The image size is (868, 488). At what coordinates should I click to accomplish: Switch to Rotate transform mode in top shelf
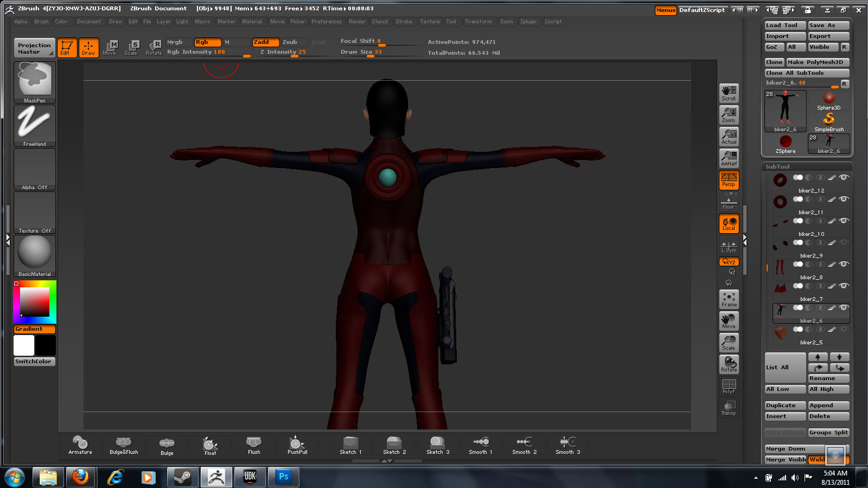(x=154, y=48)
